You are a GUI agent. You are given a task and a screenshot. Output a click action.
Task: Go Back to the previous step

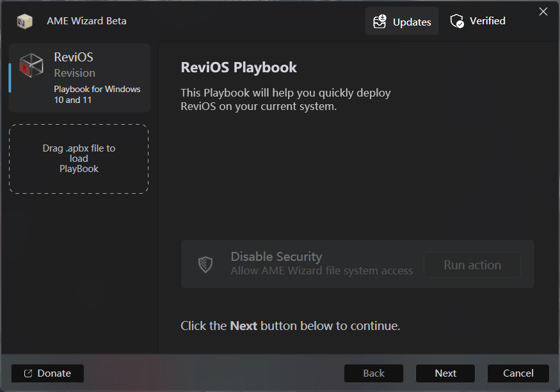click(374, 373)
